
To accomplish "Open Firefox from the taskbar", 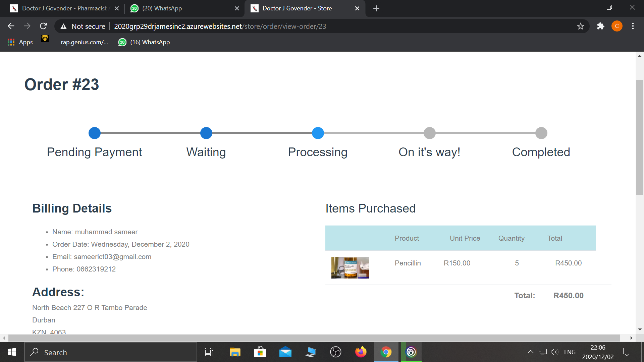I will [x=361, y=352].
